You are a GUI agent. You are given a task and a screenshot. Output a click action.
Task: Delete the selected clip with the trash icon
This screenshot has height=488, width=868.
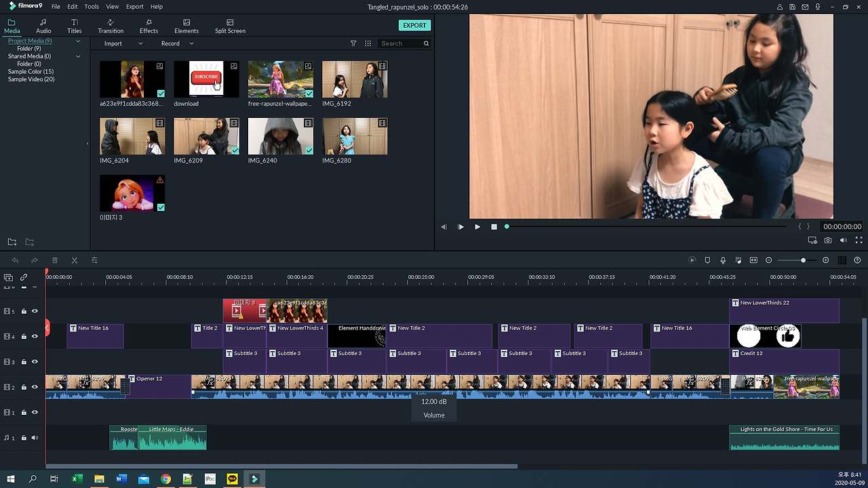55,260
